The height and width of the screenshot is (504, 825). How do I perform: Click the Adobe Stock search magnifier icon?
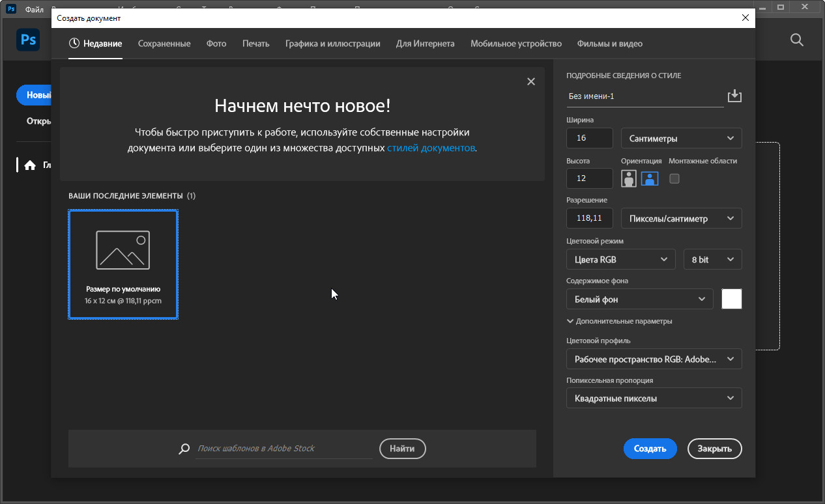(x=185, y=449)
